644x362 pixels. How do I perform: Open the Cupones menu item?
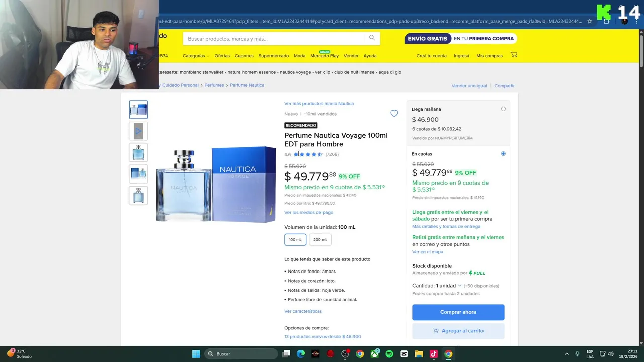click(x=244, y=56)
